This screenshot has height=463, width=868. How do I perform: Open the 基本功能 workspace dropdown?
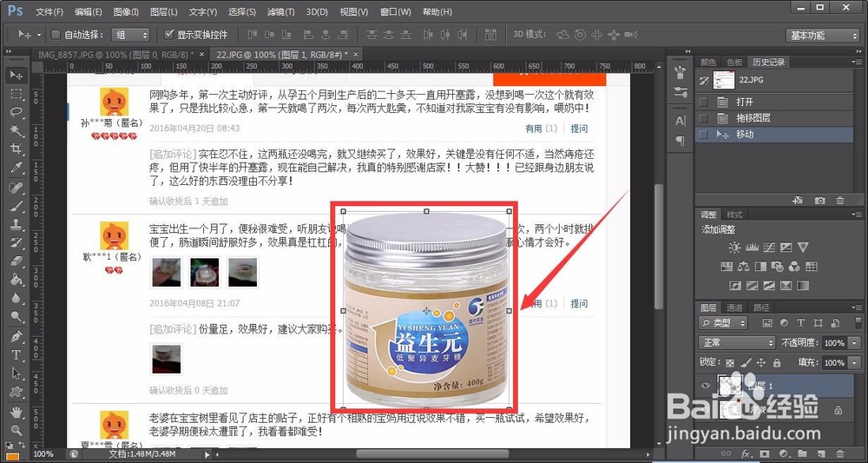(x=822, y=36)
